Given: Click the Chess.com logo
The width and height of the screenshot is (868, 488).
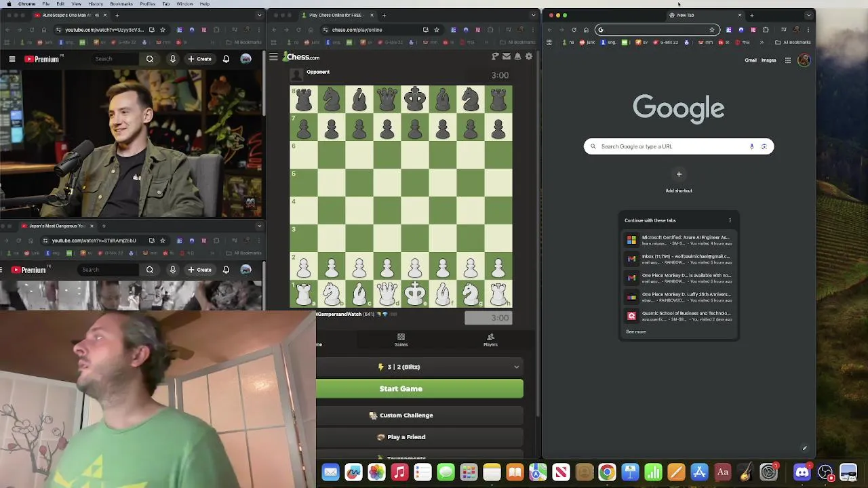Looking at the screenshot, I should point(302,57).
